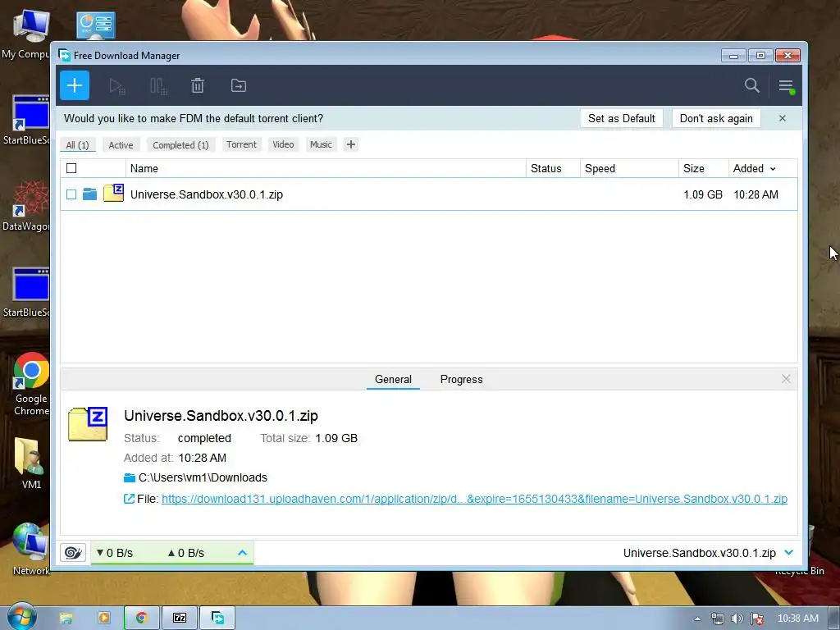Image resolution: width=840 pixels, height=630 pixels.
Task: Click the start downloads play icon
Action: (x=116, y=85)
